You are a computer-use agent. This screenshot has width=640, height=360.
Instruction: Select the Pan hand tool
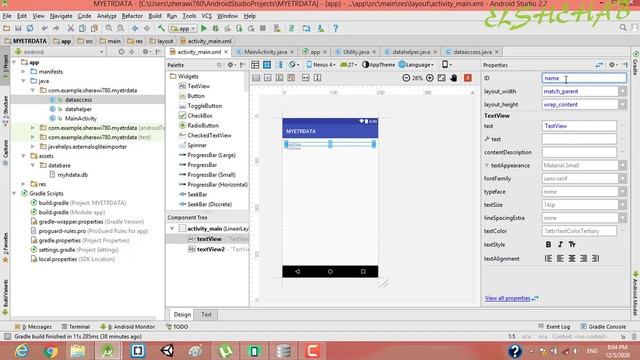click(x=453, y=78)
